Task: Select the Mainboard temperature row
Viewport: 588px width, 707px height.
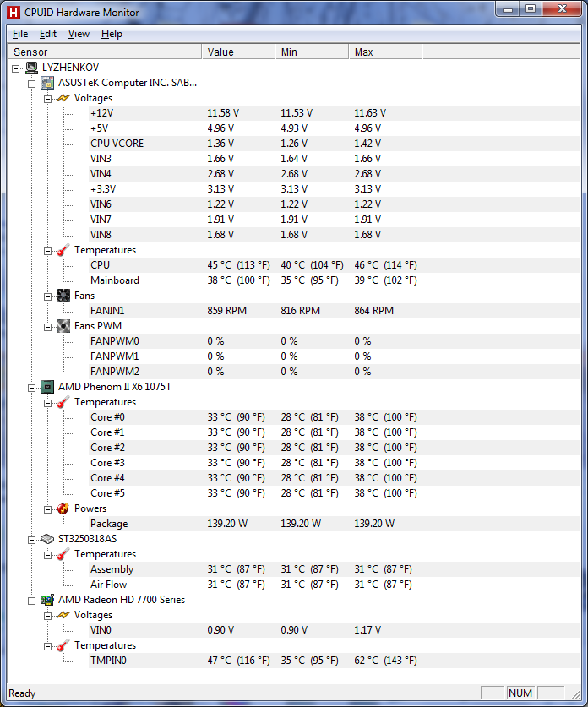Action: coord(335,280)
